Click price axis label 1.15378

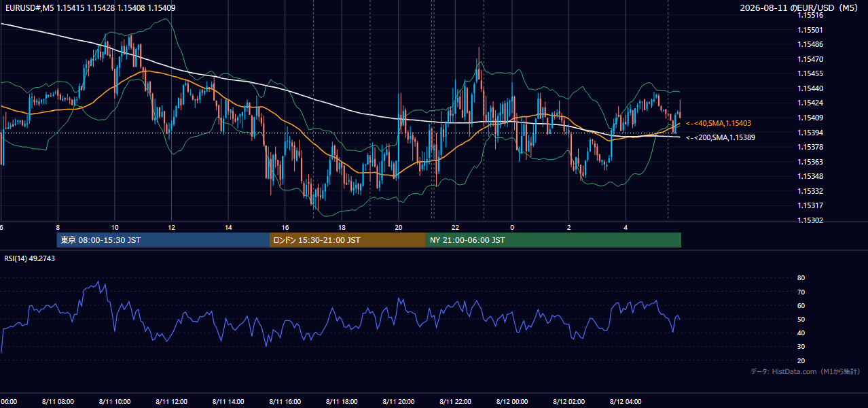pos(810,147)
